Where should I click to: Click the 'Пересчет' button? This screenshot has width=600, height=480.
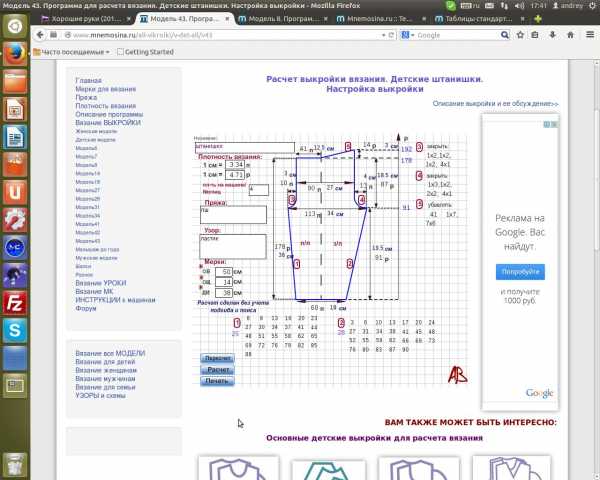point(218,358)
